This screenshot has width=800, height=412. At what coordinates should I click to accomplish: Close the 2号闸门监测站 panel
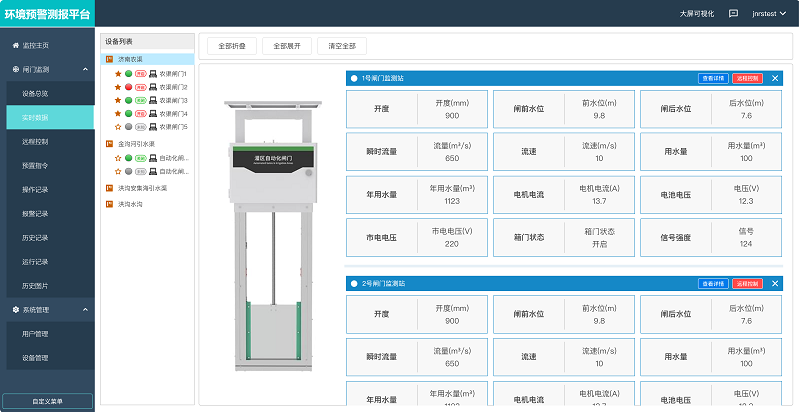tap(775, 284)
